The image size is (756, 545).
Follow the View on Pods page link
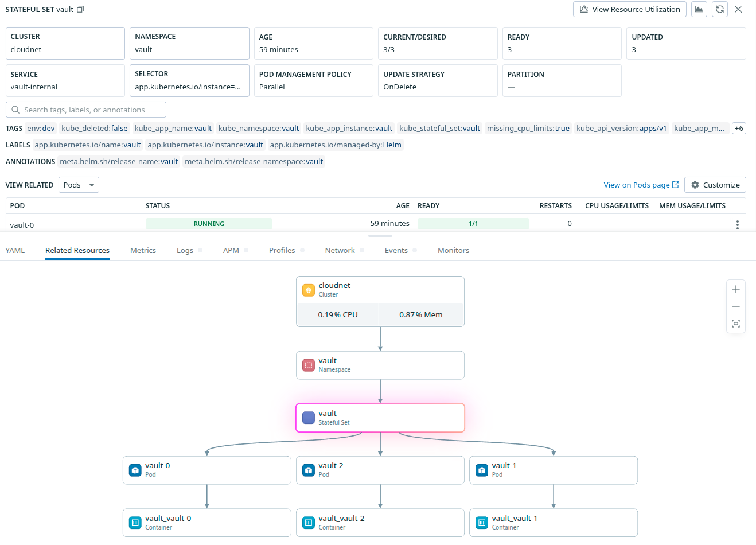(x=641, y=185)
